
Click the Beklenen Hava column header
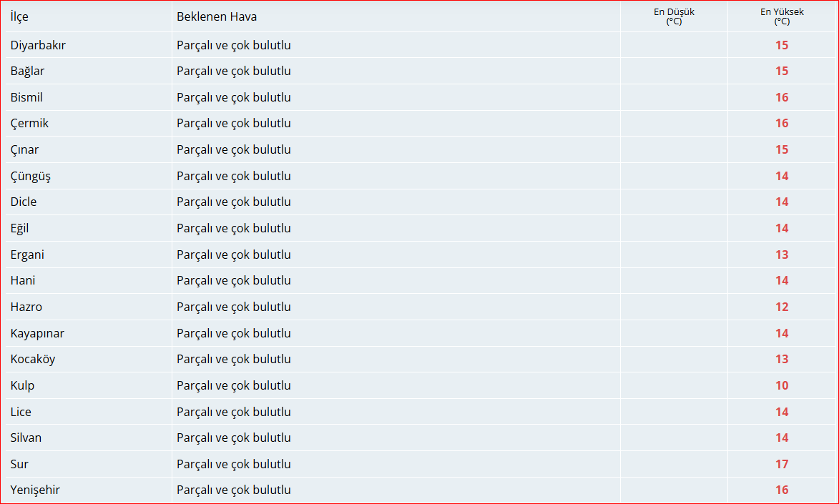click(x=217, y=16)
